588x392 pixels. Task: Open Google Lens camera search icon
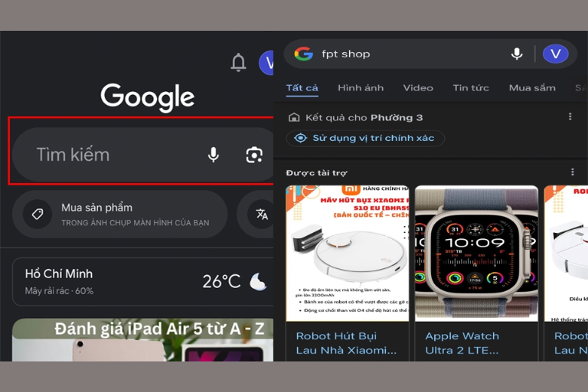point(254,155)
